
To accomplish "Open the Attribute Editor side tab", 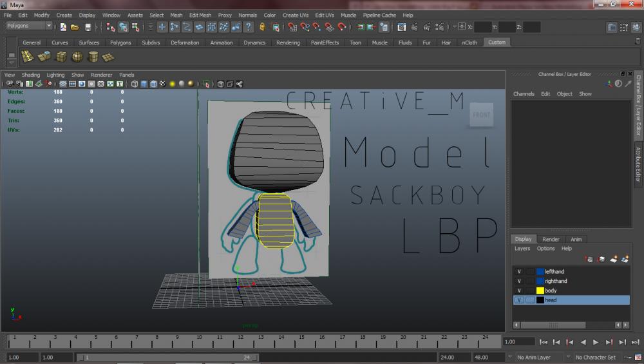I will [638, 164].
